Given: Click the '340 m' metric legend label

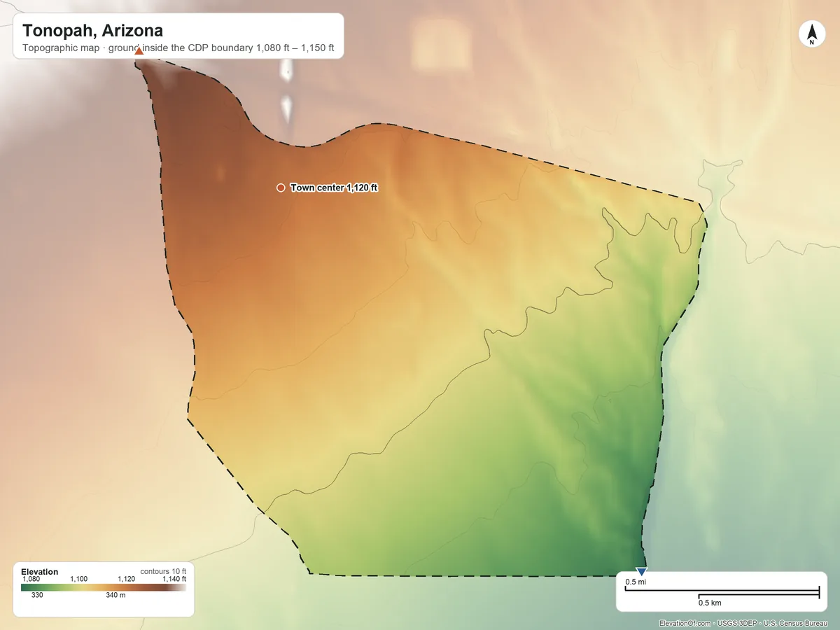Looking at the screenshot, I should click(115, 595).
